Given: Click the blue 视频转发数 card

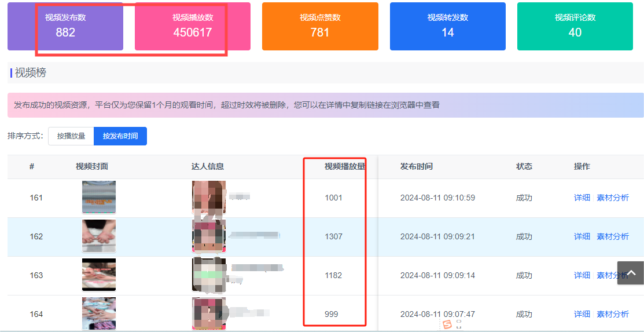Looking at the screenshot, I should pos(447,27).
